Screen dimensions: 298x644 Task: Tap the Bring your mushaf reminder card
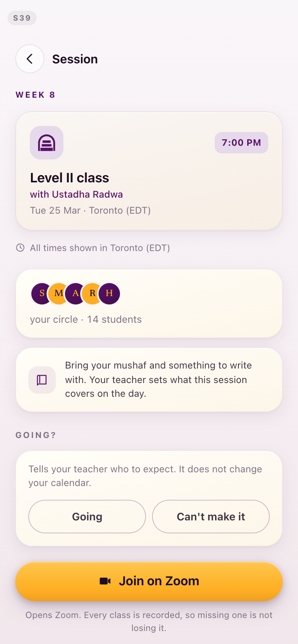pyautogui.click(x=149, y=380)
